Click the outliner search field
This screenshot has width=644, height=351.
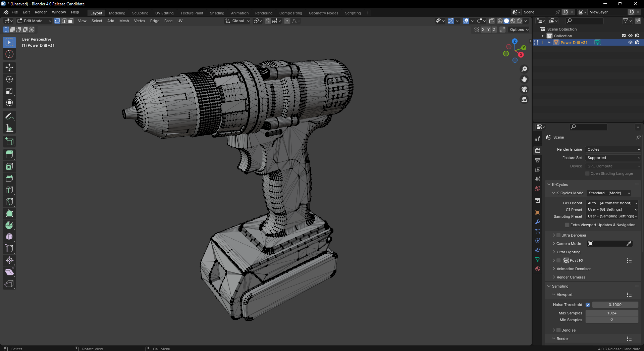(x=584, y=21)
